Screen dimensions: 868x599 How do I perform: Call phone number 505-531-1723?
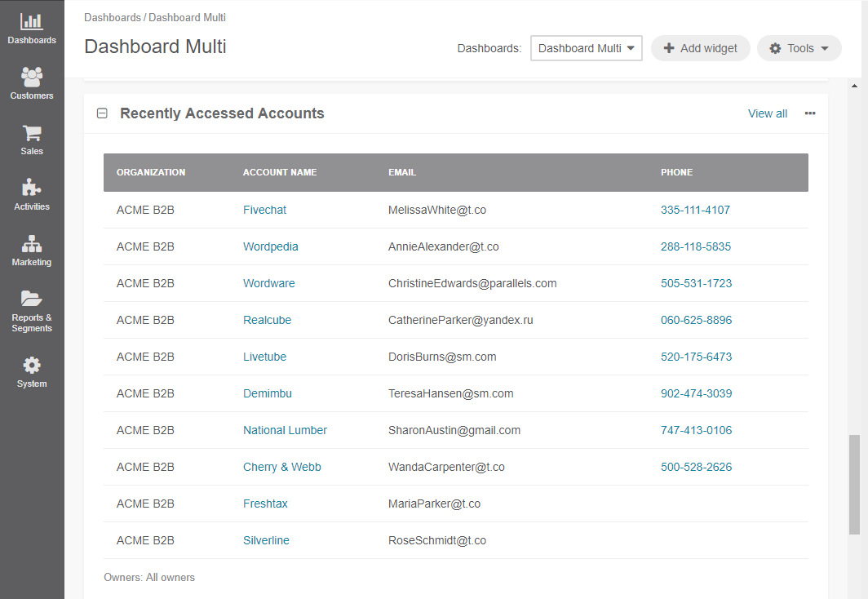pos(696,283)
